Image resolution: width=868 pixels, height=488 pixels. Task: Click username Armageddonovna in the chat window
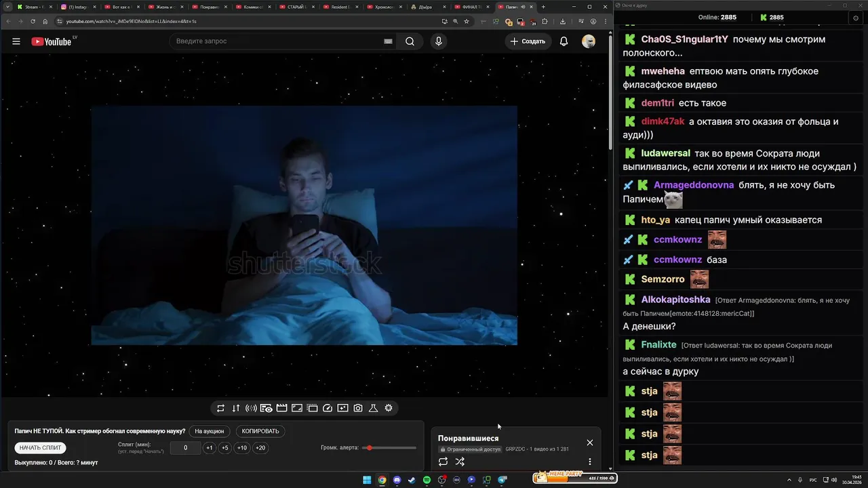coord(694,185)
